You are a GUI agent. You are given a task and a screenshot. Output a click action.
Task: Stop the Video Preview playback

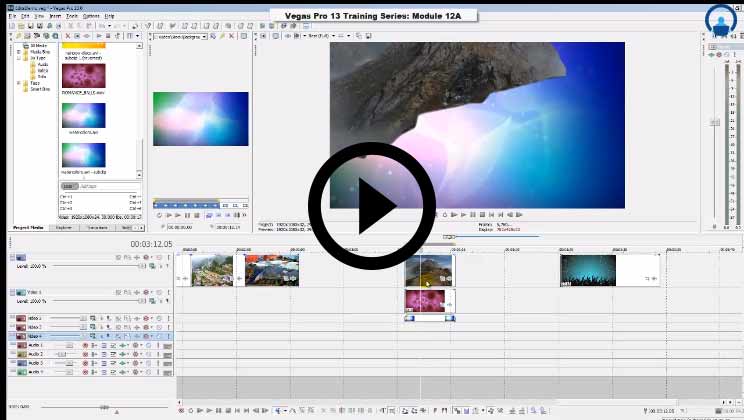482,215
